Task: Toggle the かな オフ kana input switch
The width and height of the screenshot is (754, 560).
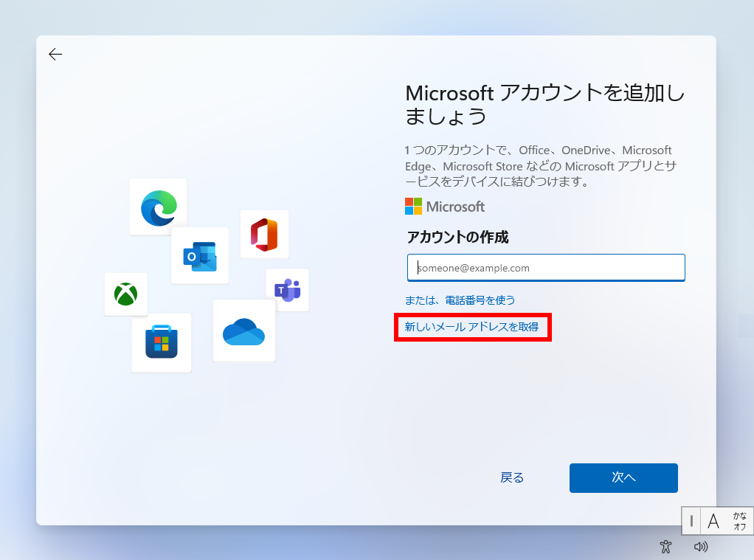Action: click(739, 521)
